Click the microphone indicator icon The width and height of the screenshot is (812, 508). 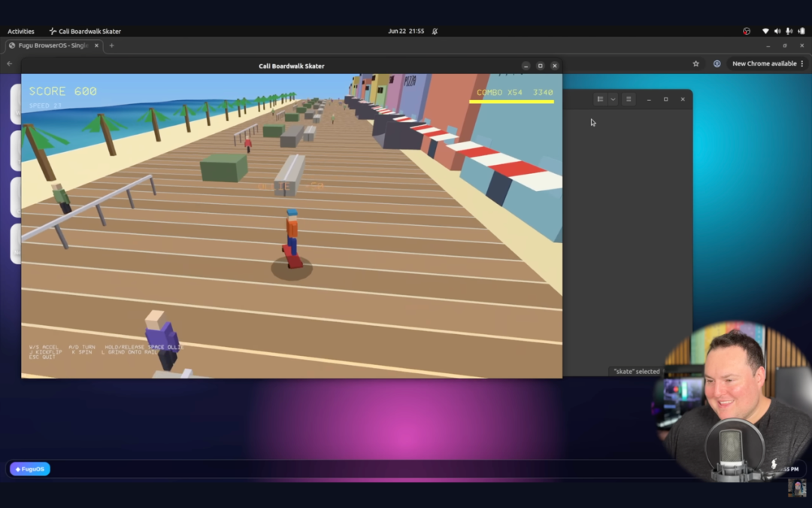tap(789, 31)
